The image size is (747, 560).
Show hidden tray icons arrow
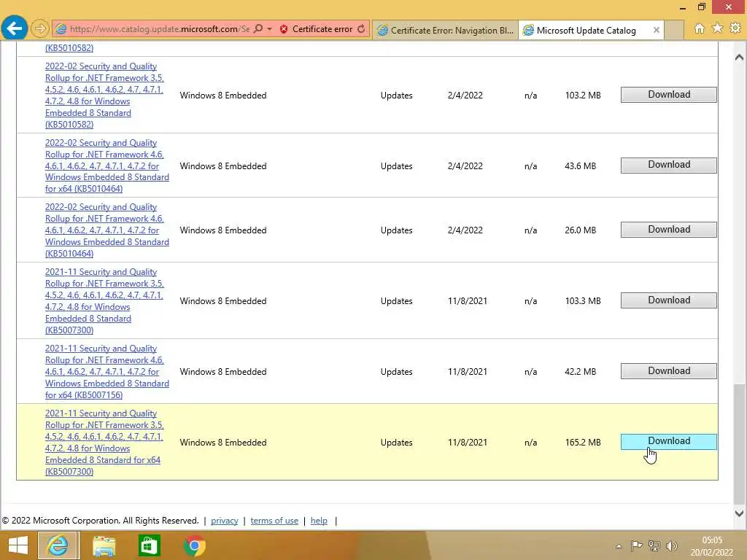tap(619, 546)
